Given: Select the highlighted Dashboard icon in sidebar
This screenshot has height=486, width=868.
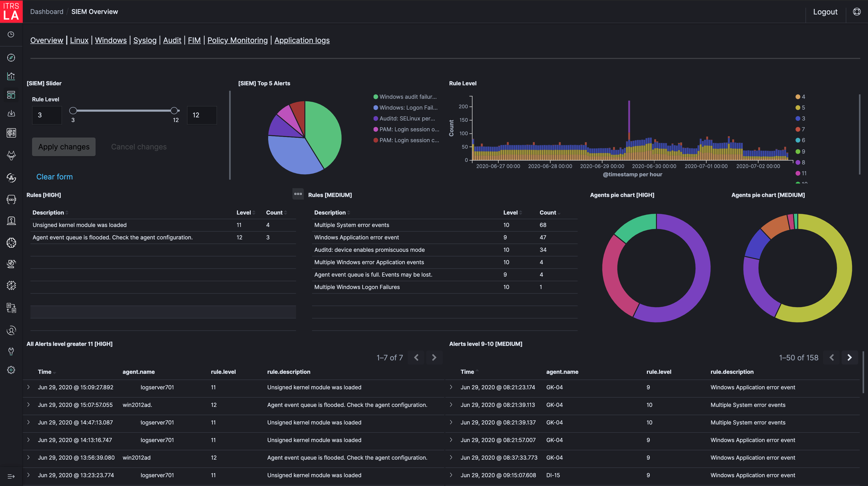Looking at the screenshot, I should [11, 95].
